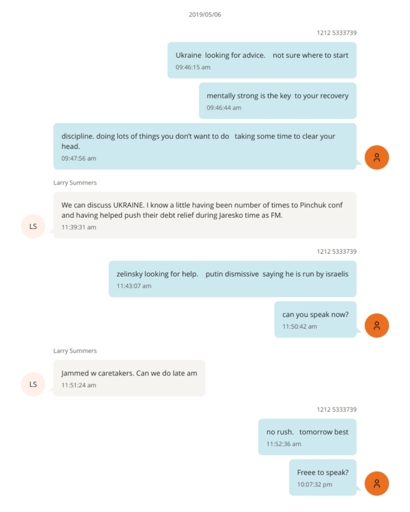Select the 'no rush. tomorrow best' message
The height and width of the screenshot is (512, 410).
(307, 437)
